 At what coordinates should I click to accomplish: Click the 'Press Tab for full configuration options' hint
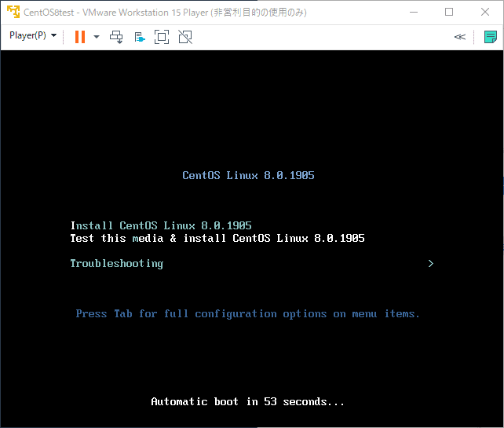coord(247,314)
